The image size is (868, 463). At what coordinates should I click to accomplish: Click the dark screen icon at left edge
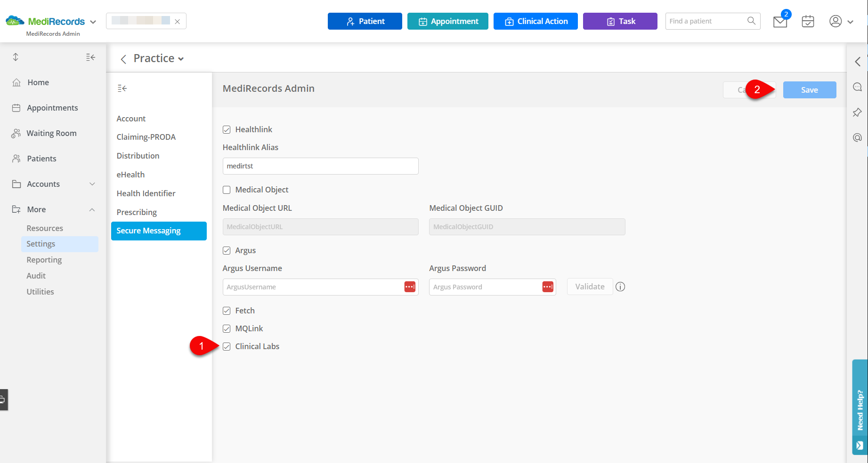click(4, 399)
